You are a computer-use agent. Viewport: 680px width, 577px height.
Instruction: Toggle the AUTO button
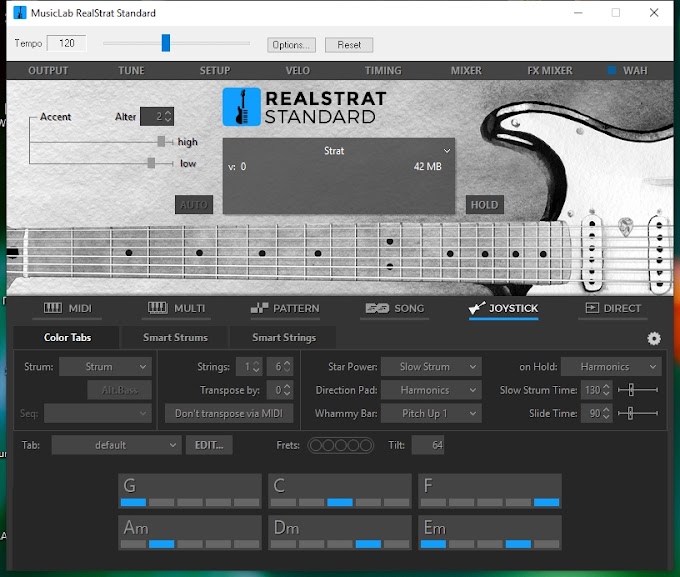click(x=194, y=205)
